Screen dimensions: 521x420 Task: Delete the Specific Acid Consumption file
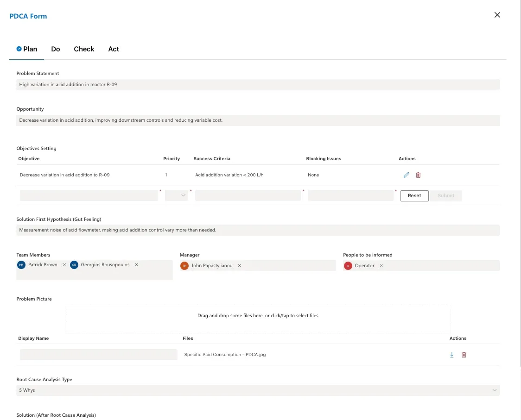click(x=464, y=355)
